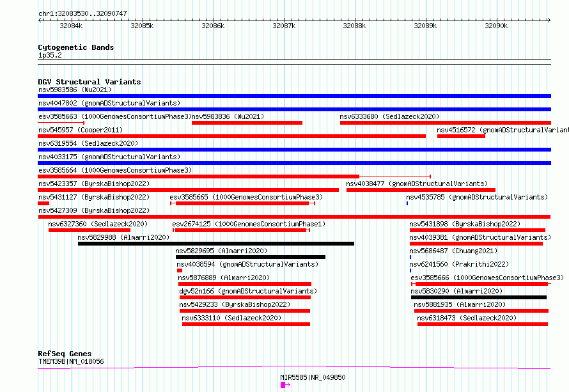Open nsv5423357 (ByrskaBishop2022) variant
Image resolution: width=569 pixels, height=392 pixels.
[94, 184]
